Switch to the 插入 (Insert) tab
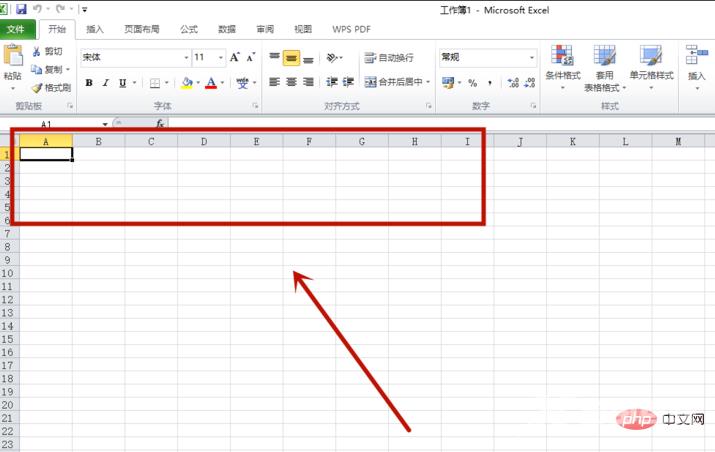 (95, 30)
